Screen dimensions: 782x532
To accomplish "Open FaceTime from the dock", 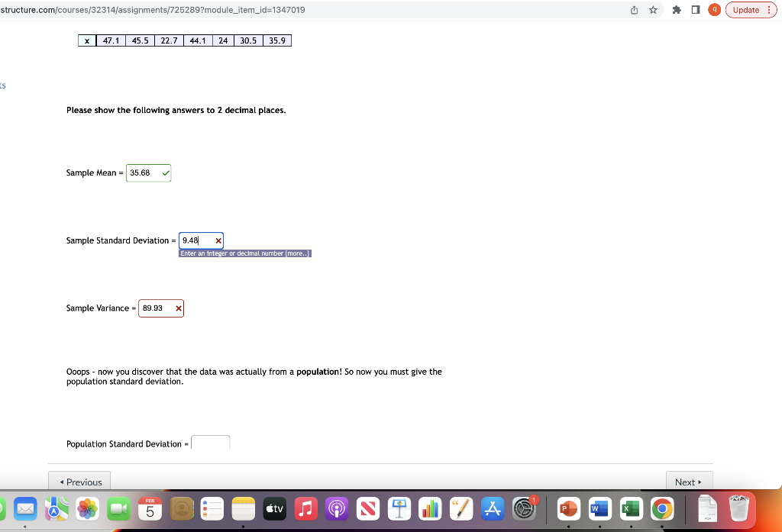I will click(x=118, y=509).
